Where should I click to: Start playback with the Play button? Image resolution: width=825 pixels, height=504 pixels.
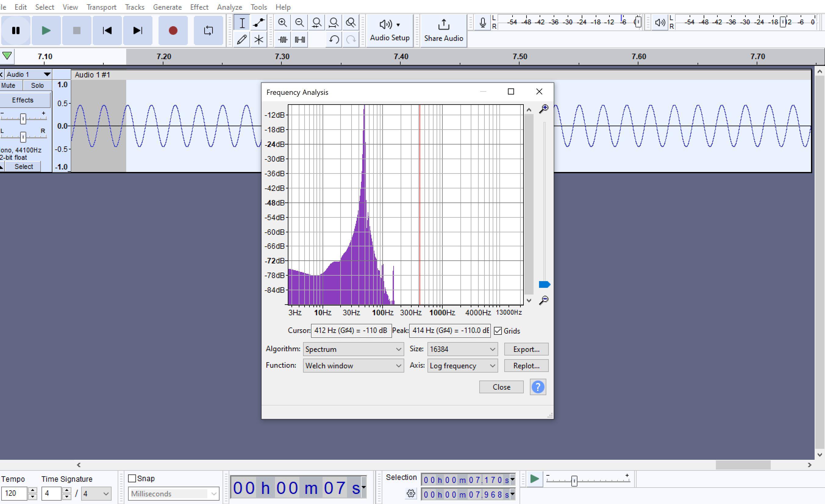click(x=46, y=30)
